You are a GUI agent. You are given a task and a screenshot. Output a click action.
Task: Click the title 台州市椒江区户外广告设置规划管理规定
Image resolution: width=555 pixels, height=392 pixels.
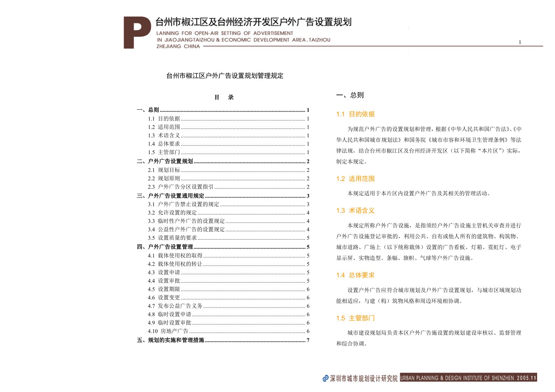point(225,76)
